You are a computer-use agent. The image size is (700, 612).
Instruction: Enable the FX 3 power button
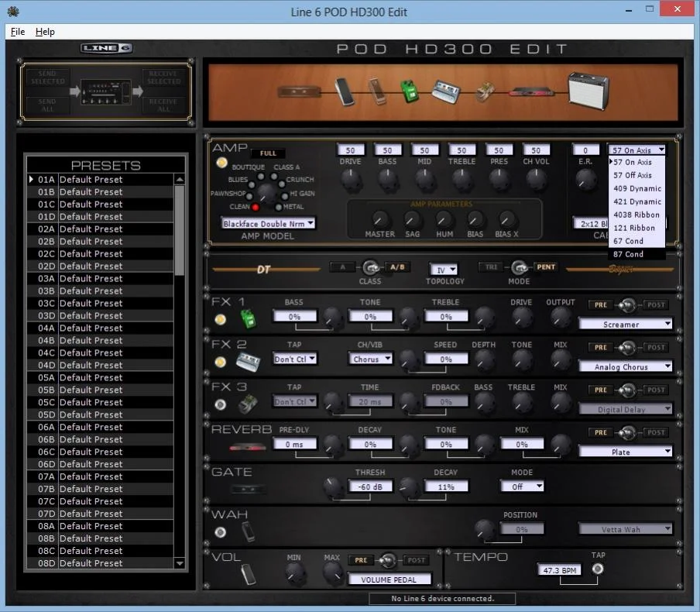point(221,404)
